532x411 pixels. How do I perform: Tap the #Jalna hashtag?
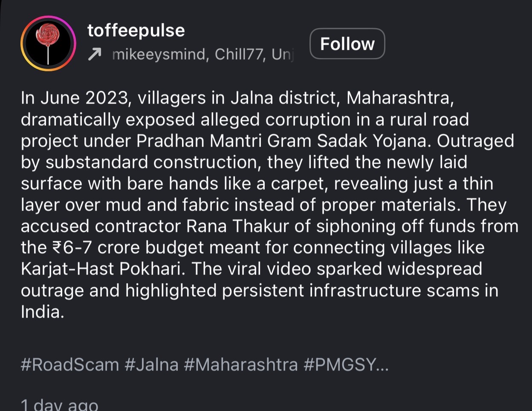[151, 365]
